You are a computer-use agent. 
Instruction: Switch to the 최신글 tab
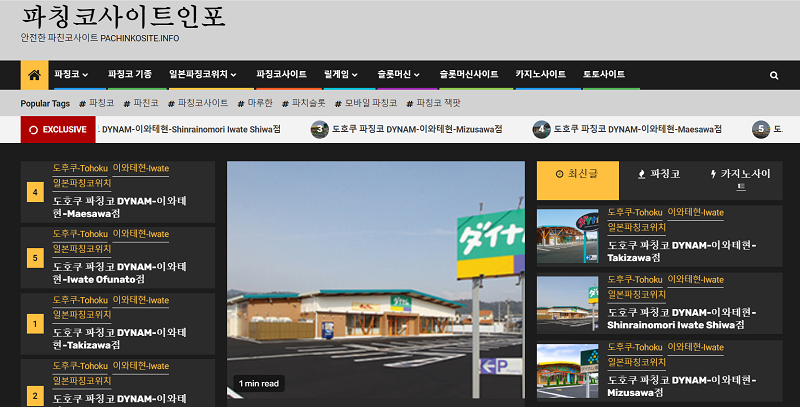coord(578,181)
